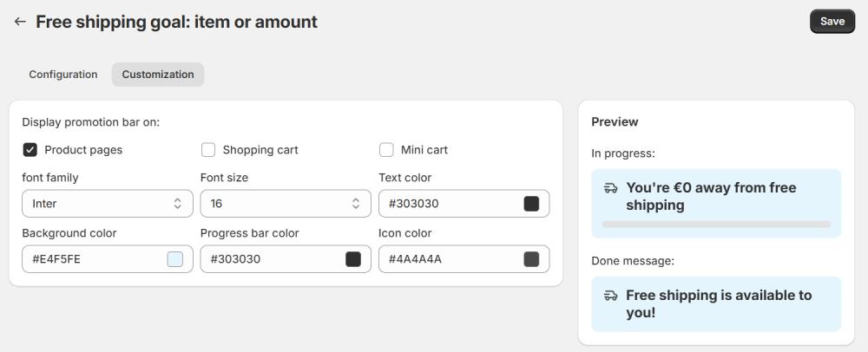Click the page title 'Free shipping goal: item or amount'
Image resolution: width=868 pixels, height=352 pixels.
(x=176, y=22)
